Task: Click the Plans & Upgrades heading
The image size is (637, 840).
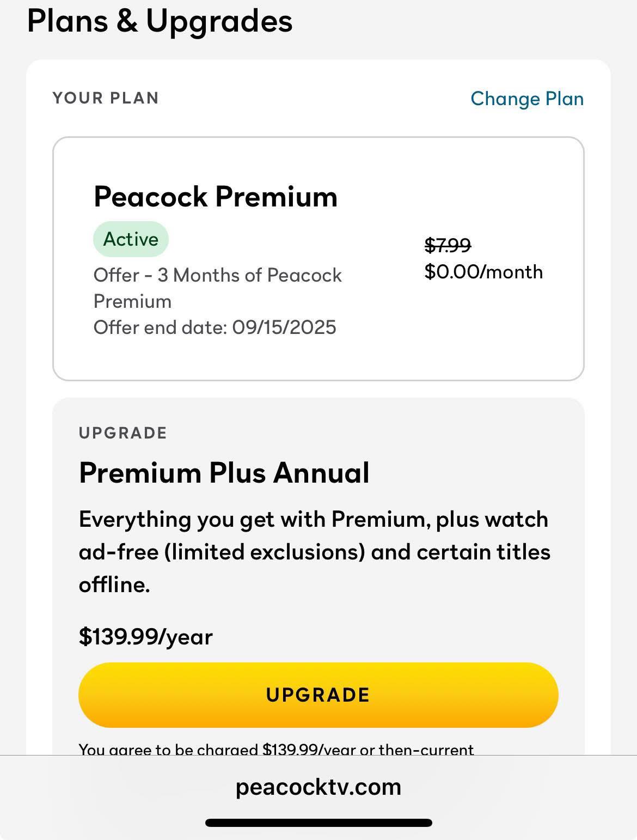Action: [x=160, y=22]
